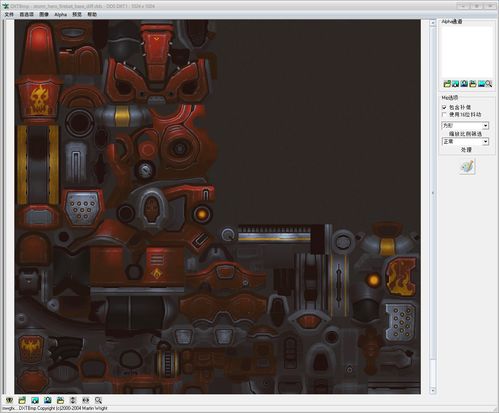The width and height of the screenshot is (499, 413).
Task: Expand the first Mip filter dropdown
Action: pos(485,126)
